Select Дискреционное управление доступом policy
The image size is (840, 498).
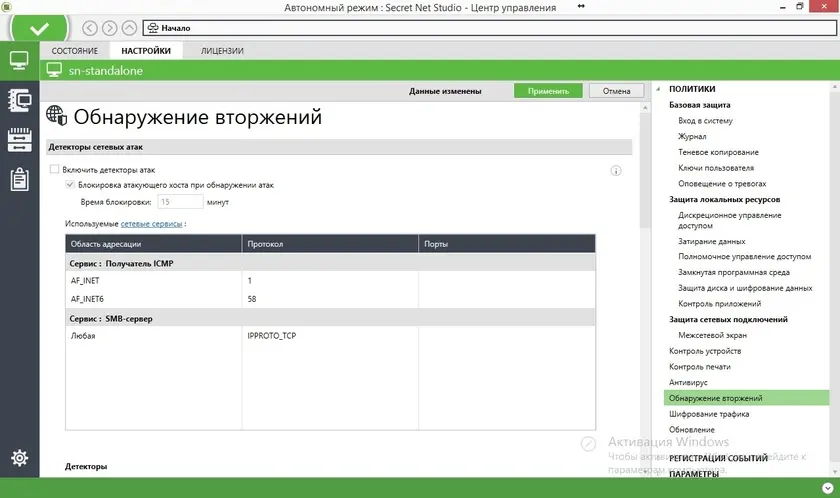coord(729,220)
